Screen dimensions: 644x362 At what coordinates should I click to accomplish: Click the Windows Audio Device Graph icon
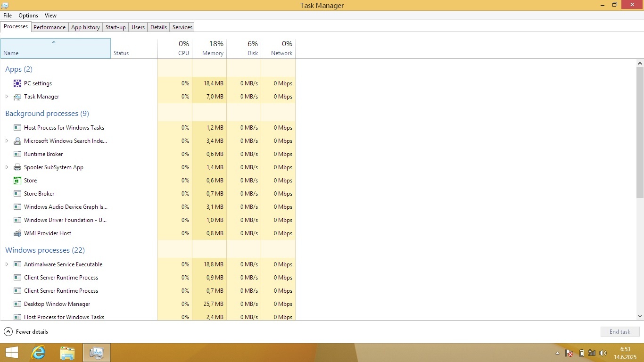pyautogui.click(x=17, y=207)
